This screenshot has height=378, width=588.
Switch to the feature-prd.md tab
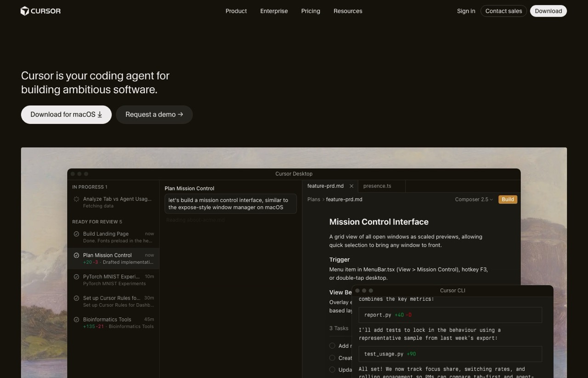pyautogui.click(x=325, y=186)
